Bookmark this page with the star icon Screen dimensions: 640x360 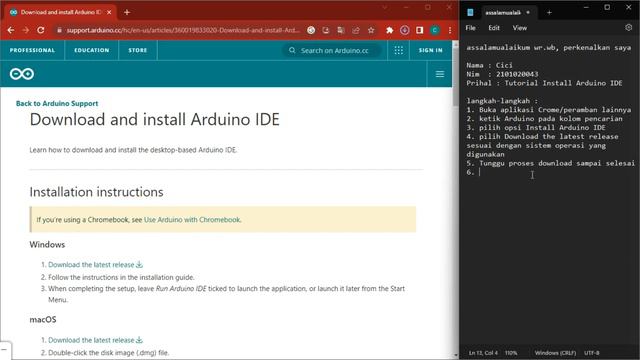coord(371,30)
